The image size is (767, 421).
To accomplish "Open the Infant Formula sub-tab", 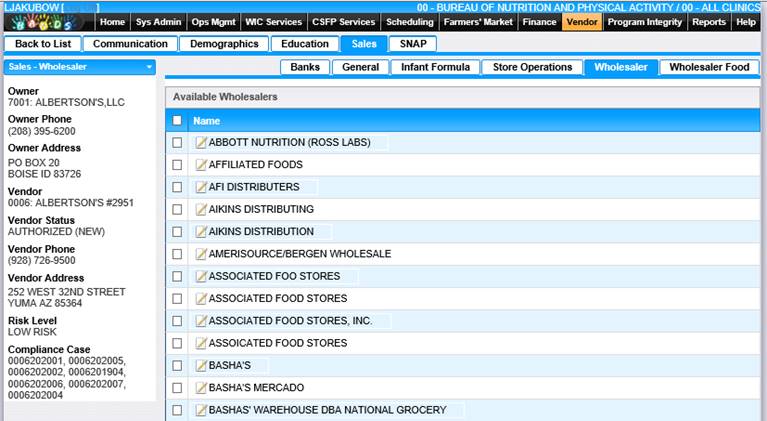I will click(x=435, y=67).
